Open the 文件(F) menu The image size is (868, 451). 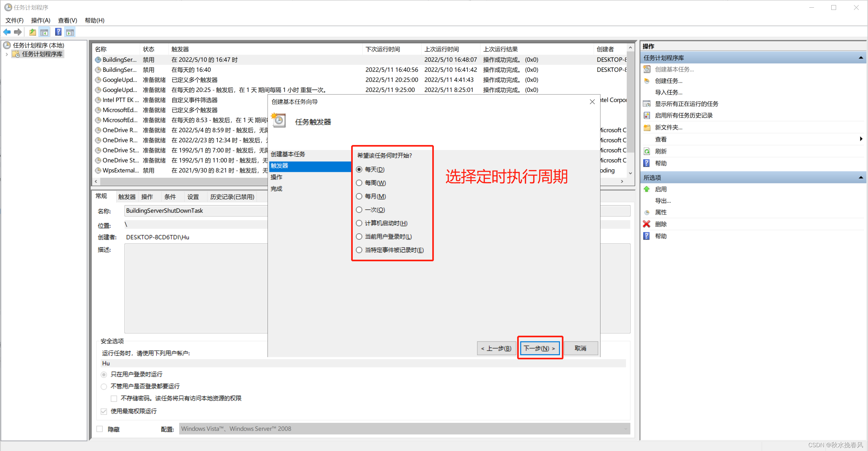14,20
